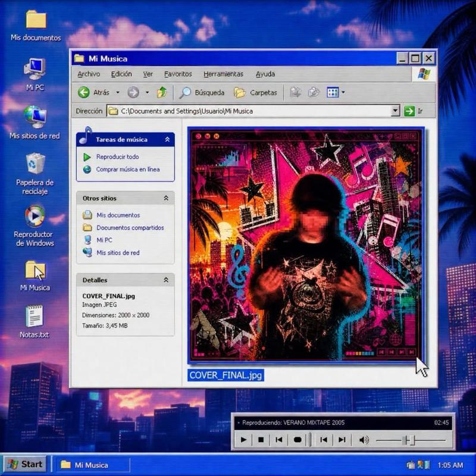Open the Atrás history dropdown arrow
Screen dimensions: 476x476
(118, 92)
